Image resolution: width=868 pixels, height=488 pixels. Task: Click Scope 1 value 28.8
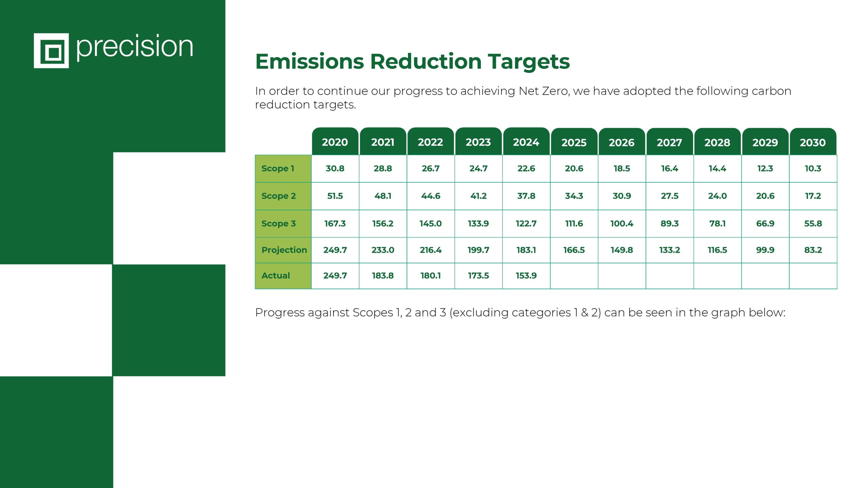pos(383,168)
